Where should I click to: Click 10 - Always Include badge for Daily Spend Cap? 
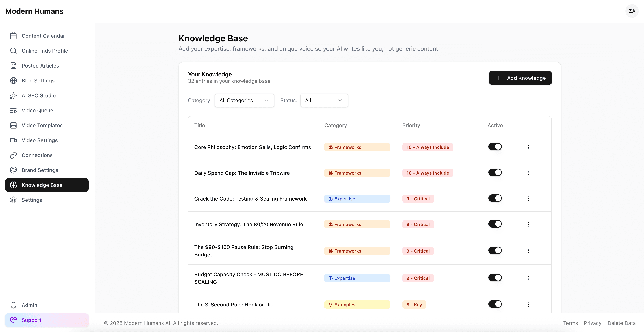(428, 173)
